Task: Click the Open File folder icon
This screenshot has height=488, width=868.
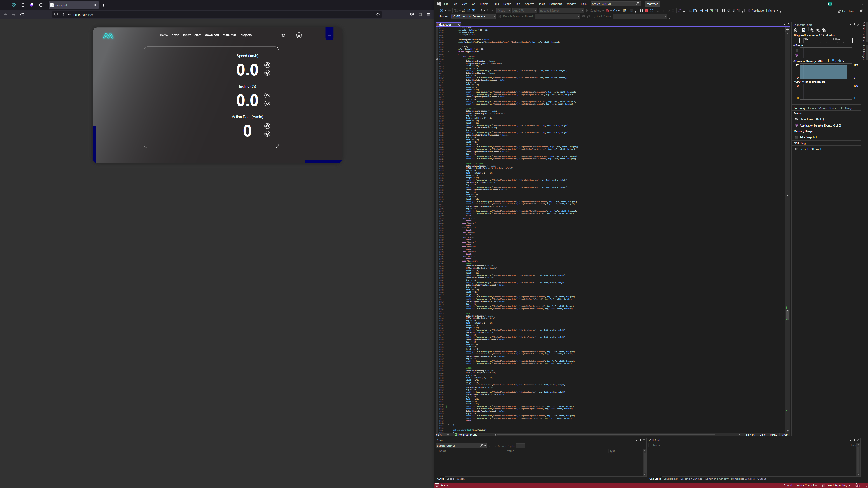Action: (464, 11)
